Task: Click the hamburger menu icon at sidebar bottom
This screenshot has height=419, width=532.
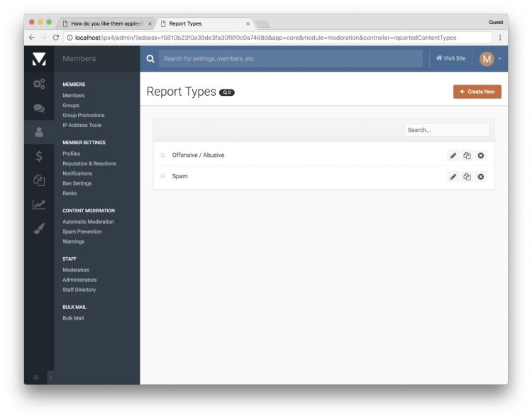Action: click(35, 378)
